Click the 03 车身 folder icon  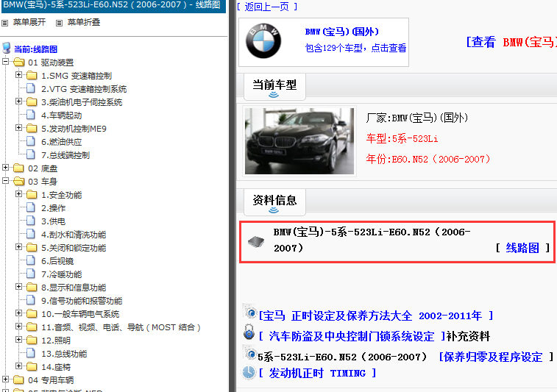pos(19,182)
